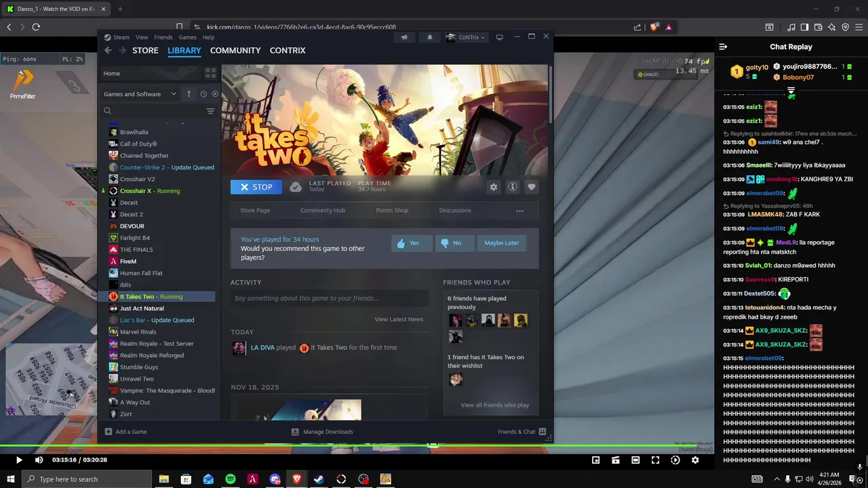The height and width of the screenshot is (488, 868).
Task: Filter library by ready-to-play icon
Action: click(216, 94)
